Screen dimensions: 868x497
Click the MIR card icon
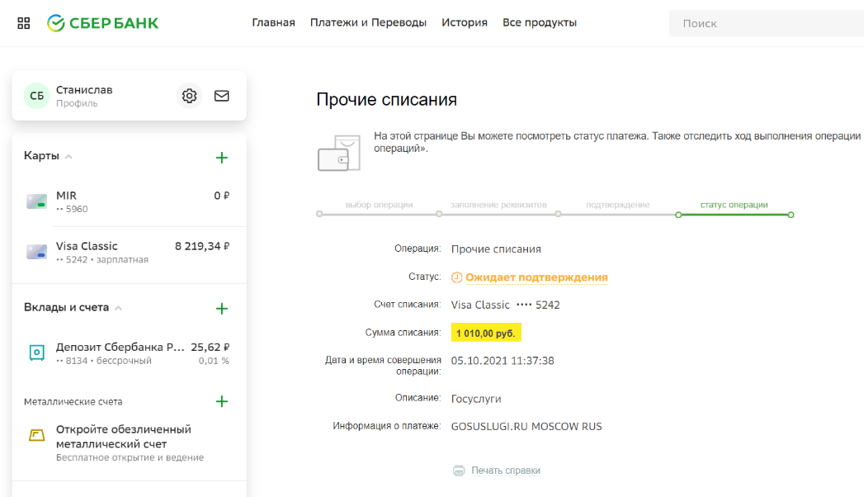[37, 201]
